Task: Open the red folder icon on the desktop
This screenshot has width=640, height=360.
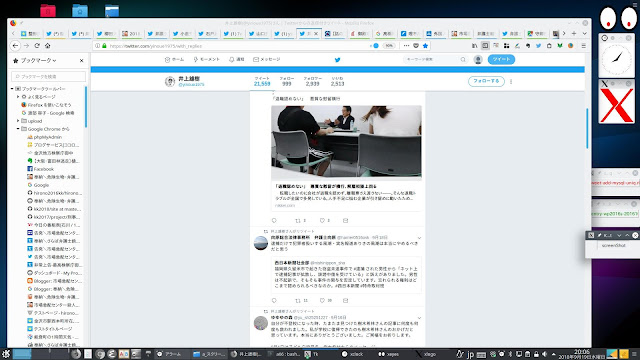Action: tap(48, 10)
